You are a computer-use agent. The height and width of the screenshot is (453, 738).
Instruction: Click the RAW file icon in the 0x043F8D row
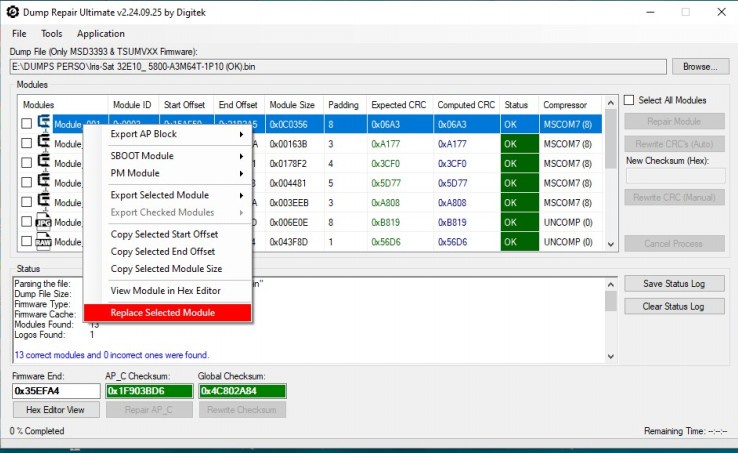tap(44, 240)
